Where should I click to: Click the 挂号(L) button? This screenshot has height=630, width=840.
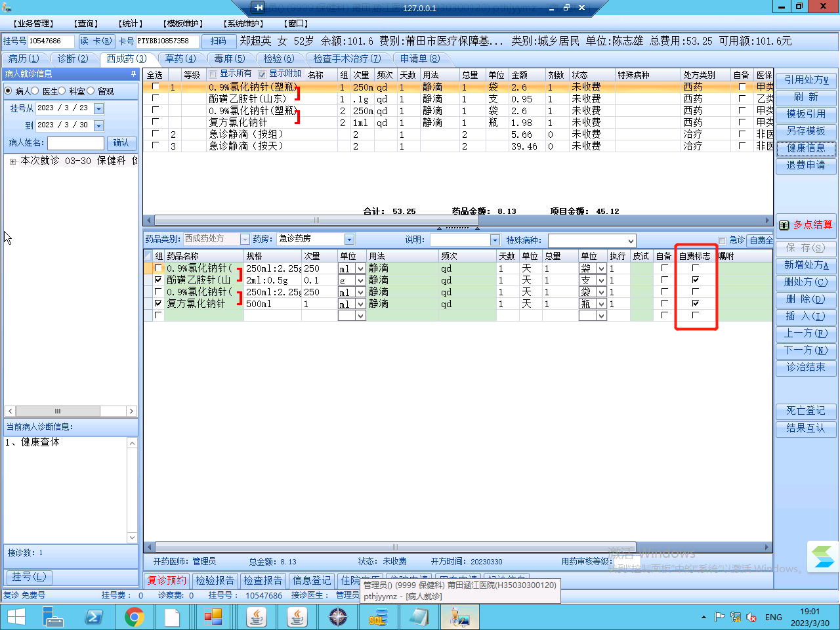tap(30, 577)
